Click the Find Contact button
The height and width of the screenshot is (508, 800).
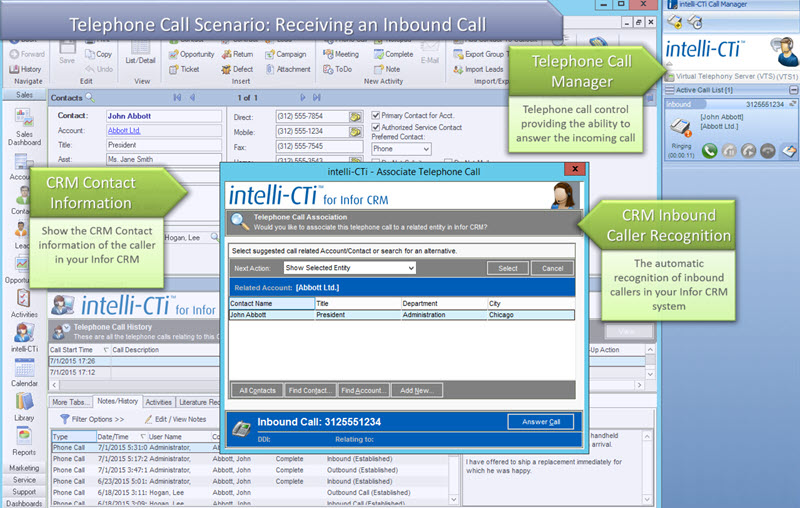(x=310, y=391)
